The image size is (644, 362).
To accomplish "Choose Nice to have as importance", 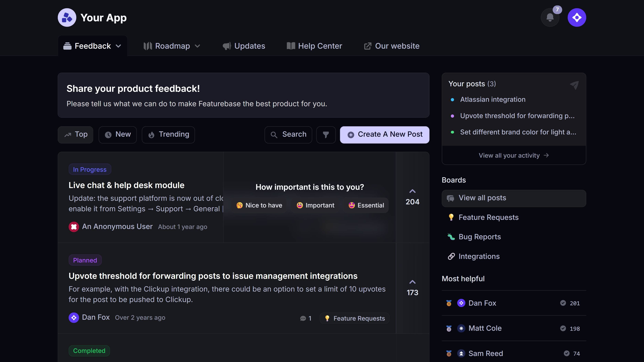I will click(259, 205).
